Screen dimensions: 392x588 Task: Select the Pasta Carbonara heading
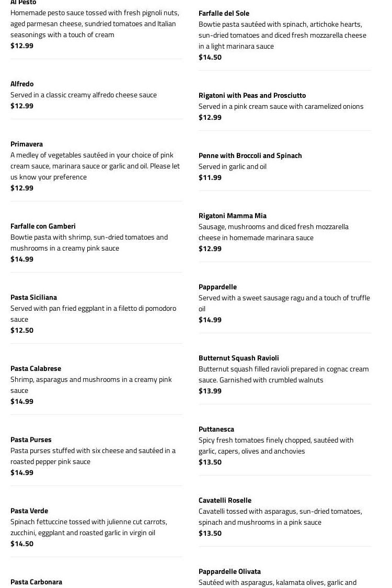point(36,582)
